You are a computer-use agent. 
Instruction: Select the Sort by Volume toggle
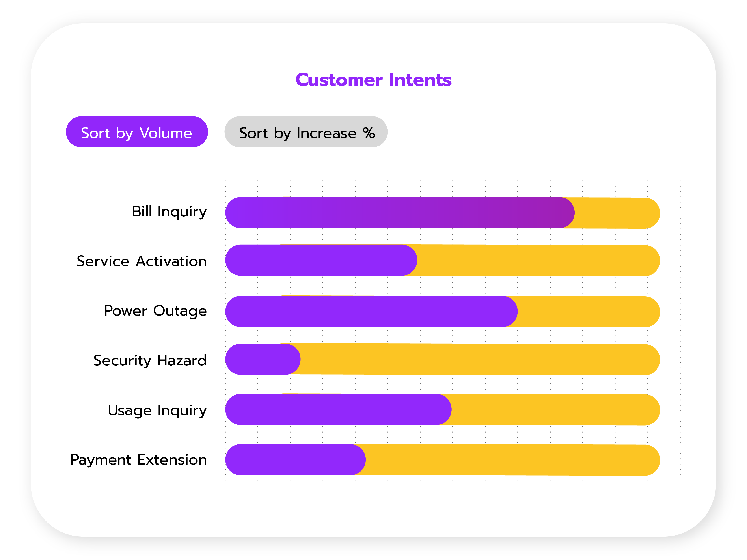point(137,132)
